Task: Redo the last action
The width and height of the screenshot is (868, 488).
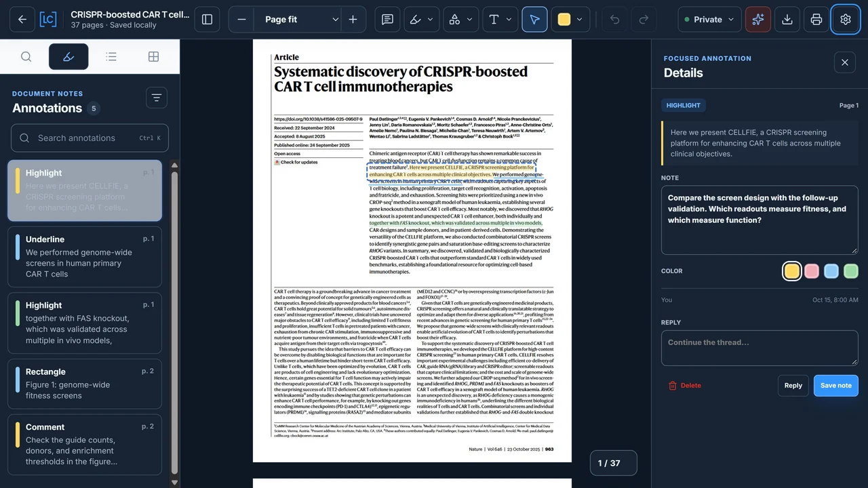Action: pos(644,20)
